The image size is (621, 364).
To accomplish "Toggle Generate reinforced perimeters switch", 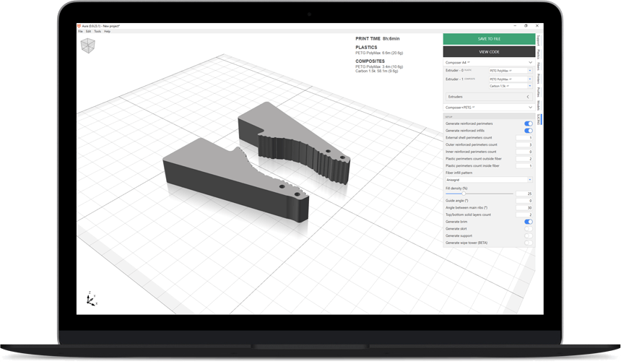I will [529, 123].
